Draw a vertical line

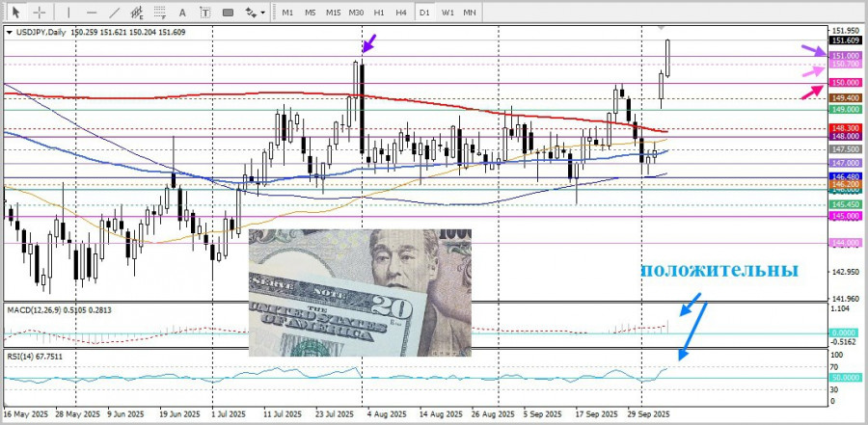68,13
